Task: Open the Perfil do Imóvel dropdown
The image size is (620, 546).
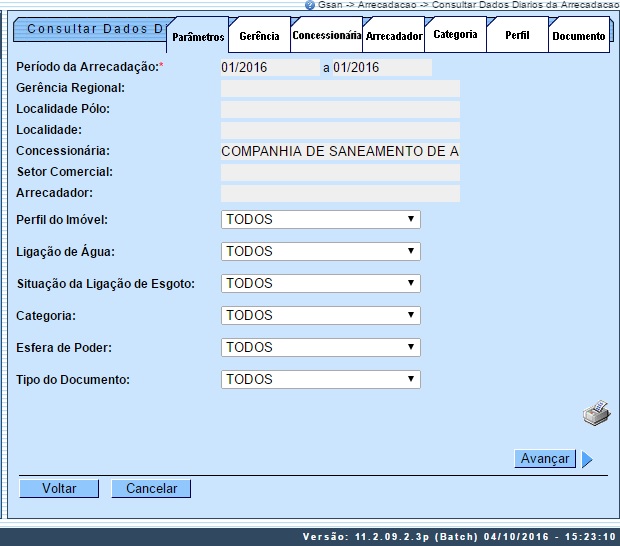Action: coord(320,220)
